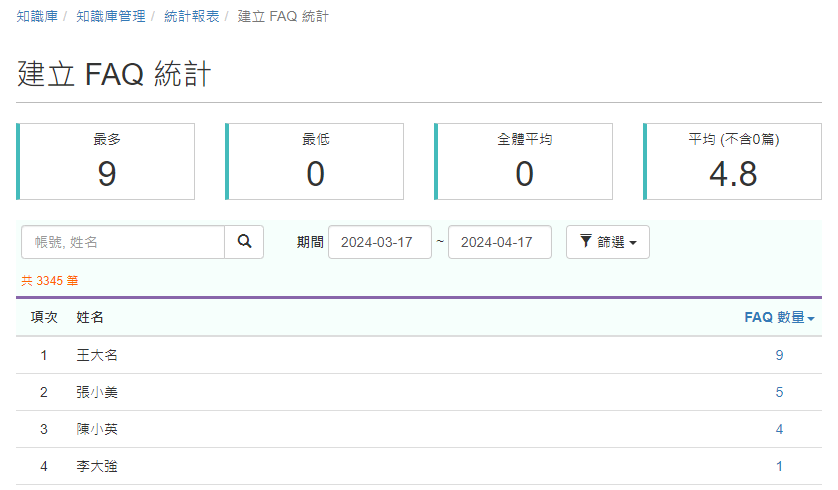This screenshot has width=838, height=490.
Task: Click the magnifier search icon button
Action: (x=244, y=242)
